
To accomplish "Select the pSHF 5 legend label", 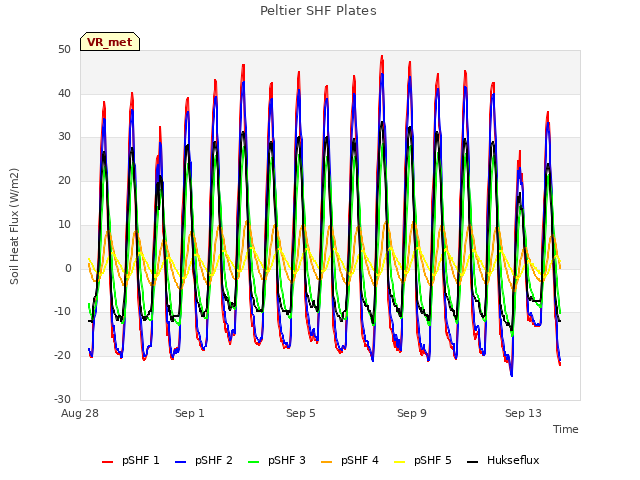I will 433,460.
